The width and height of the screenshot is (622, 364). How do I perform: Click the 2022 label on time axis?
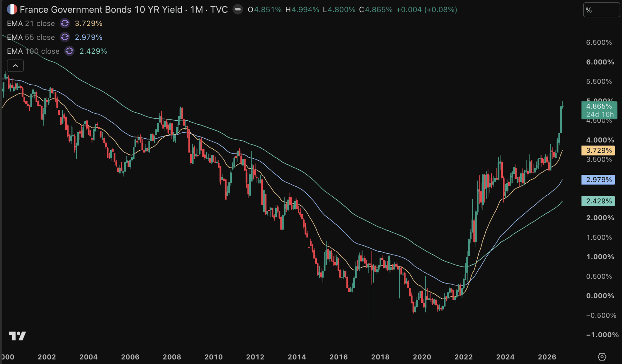point(463,357)
